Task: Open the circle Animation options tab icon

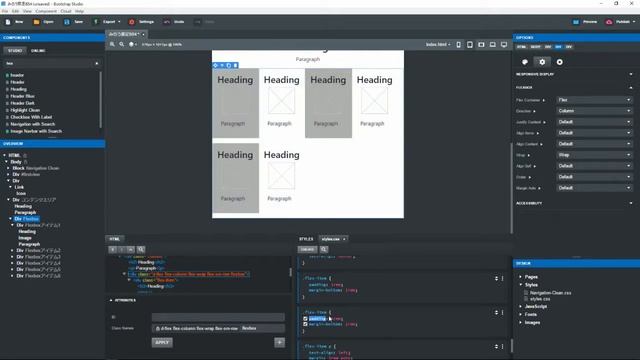Action: click(x=560, y=62)
